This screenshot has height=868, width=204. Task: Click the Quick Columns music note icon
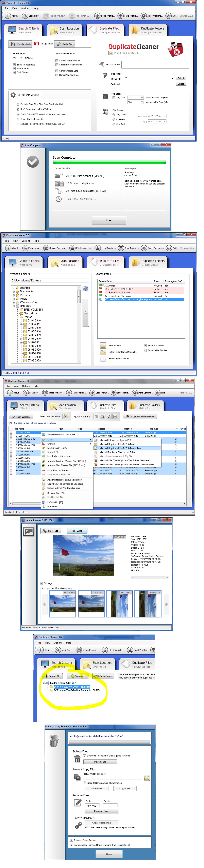point(109,416)
